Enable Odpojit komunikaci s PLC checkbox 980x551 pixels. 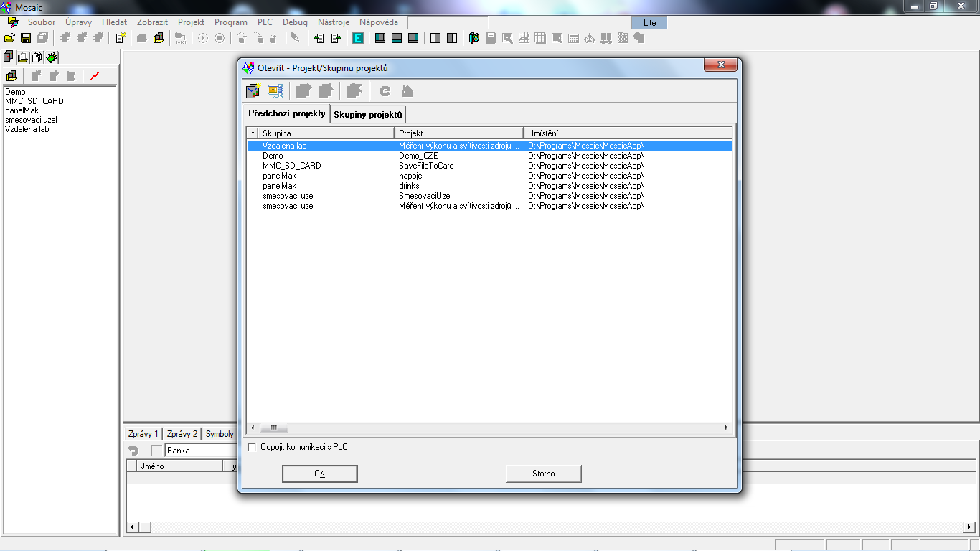click(252, 447)
